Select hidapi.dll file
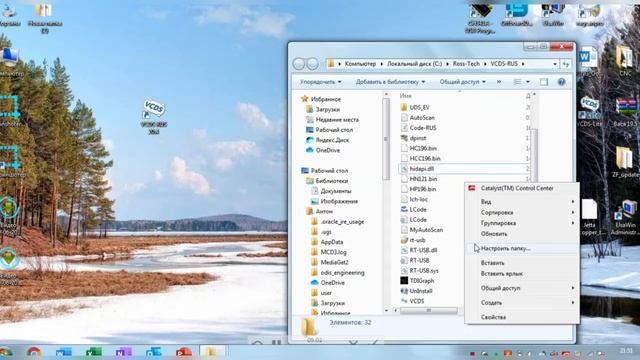Viewport: 640px width, 360px height. coord(422,169)
